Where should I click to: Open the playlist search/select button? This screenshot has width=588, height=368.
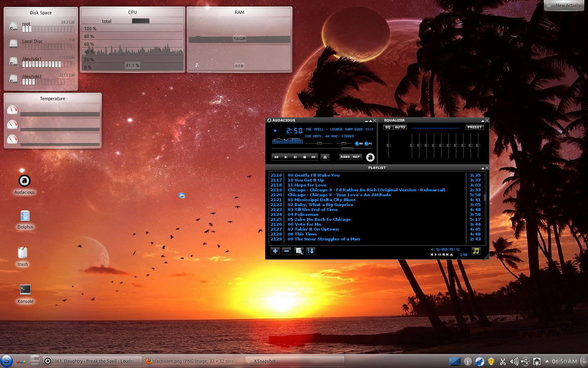coord(299,251)
